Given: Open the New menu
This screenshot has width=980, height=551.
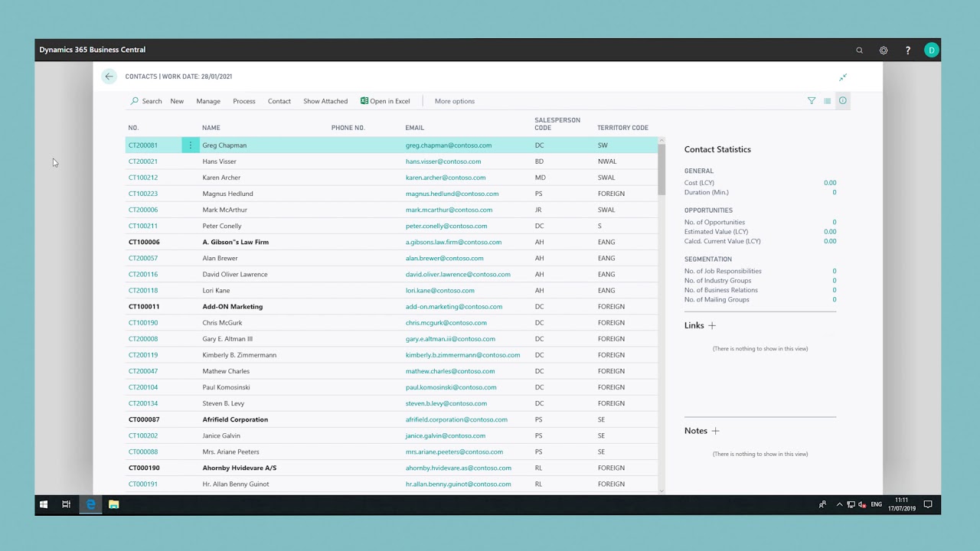Looking at the screenshot, I should tap(177, 101).
